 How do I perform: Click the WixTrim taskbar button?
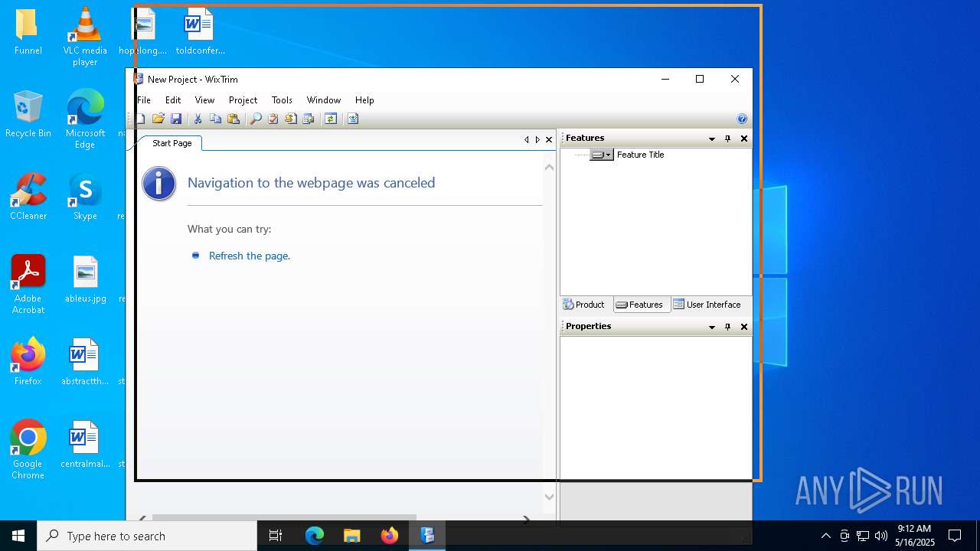[x=427, y=536]
